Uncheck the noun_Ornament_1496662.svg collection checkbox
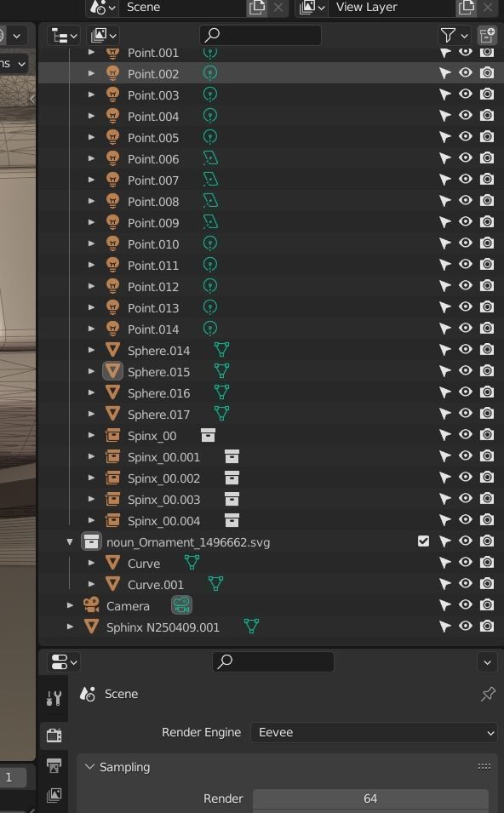 423,541
